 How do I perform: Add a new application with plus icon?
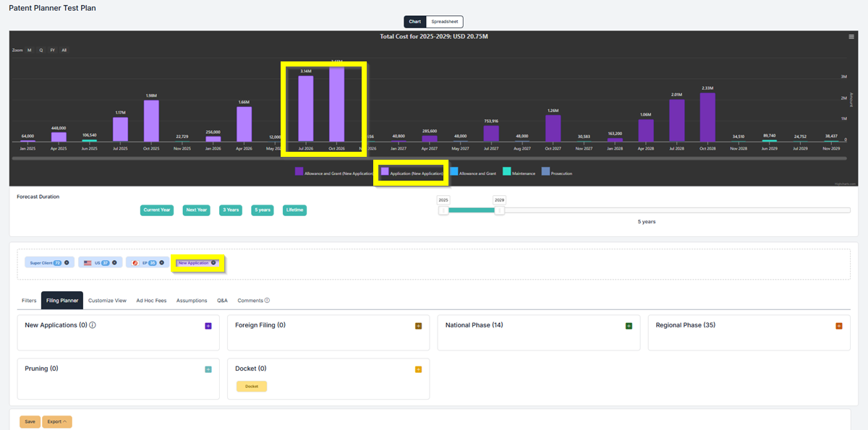[x=208, y=326]
